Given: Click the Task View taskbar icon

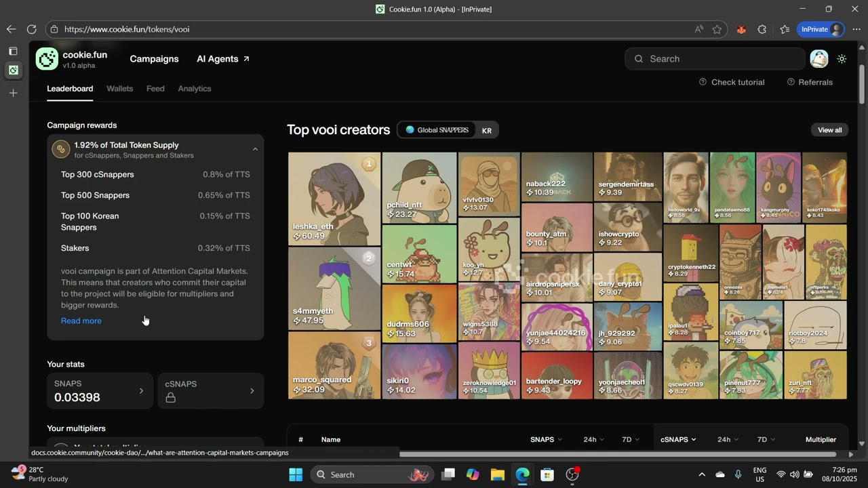Looking at the screenshot, I should (x=448, y=474).
